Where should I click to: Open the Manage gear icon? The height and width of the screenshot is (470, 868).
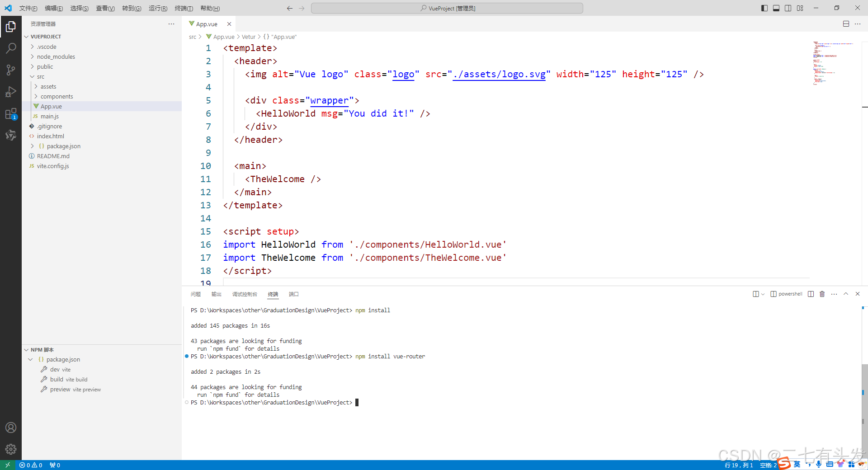tap(11, 449)
